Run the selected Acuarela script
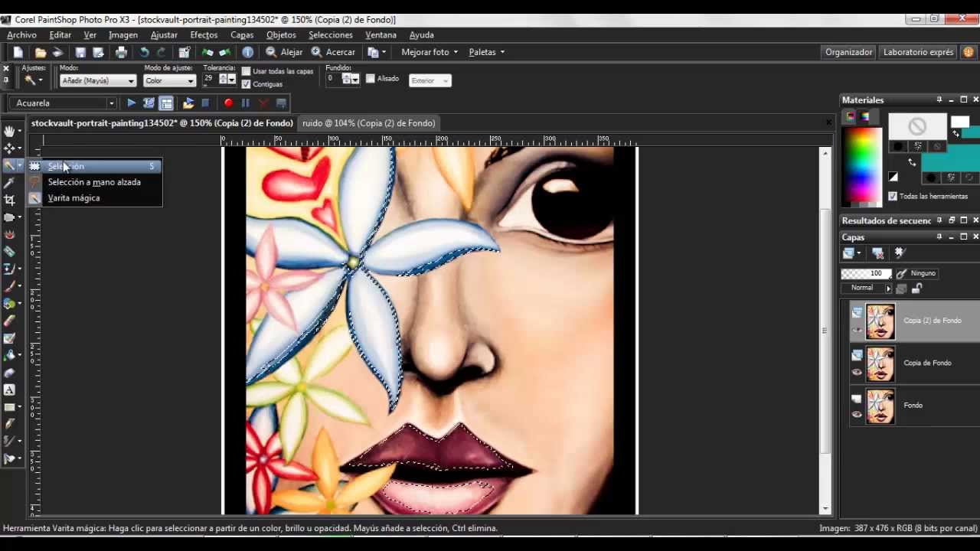Image resolution: width=980 pixels, height=551 pixels. tap(132, 103)
